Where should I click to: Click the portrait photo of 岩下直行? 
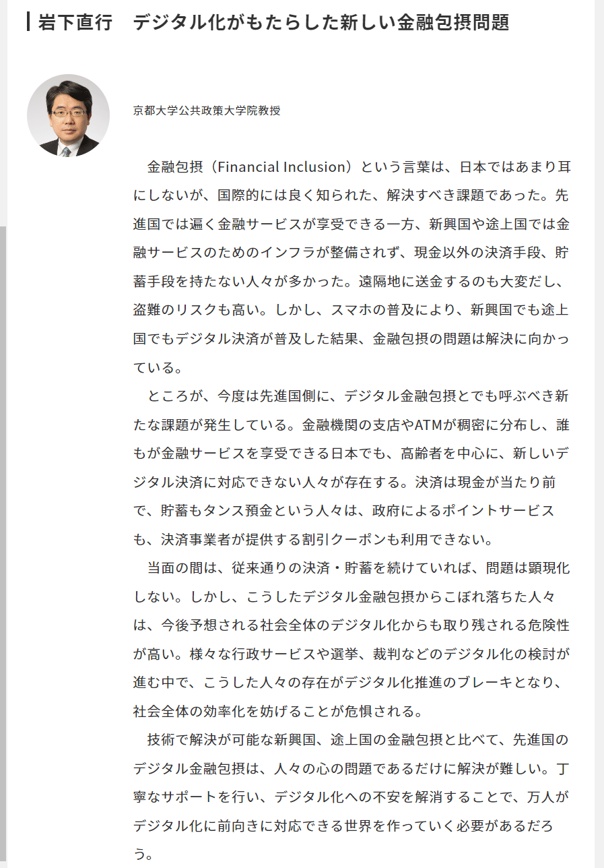[x=68, y=116]
